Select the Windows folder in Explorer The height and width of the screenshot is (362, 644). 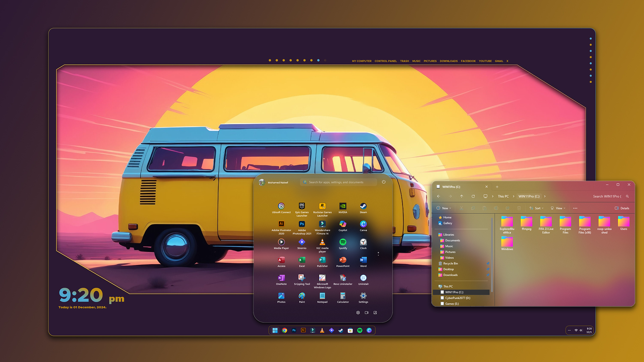tap(507, 243)
